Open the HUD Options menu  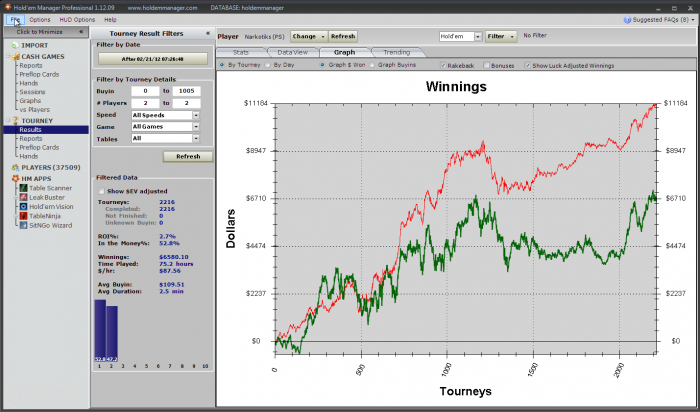pos(77,20)
